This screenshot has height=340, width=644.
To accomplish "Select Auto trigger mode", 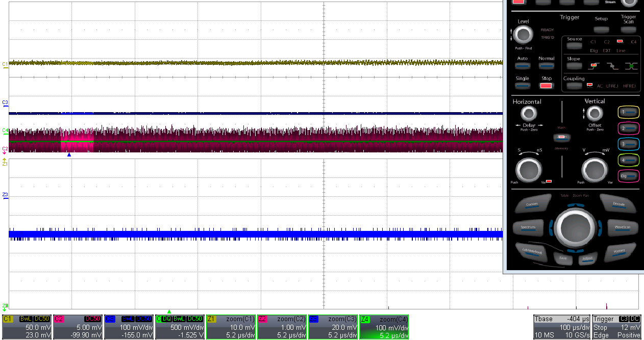I will [522, 66].
